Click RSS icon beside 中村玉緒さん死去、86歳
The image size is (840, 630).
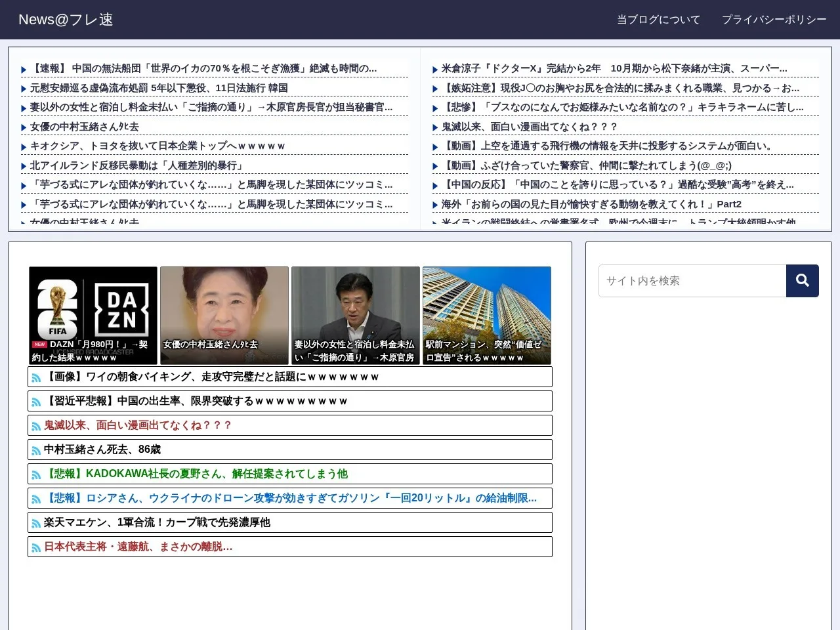tap(37, 451)
